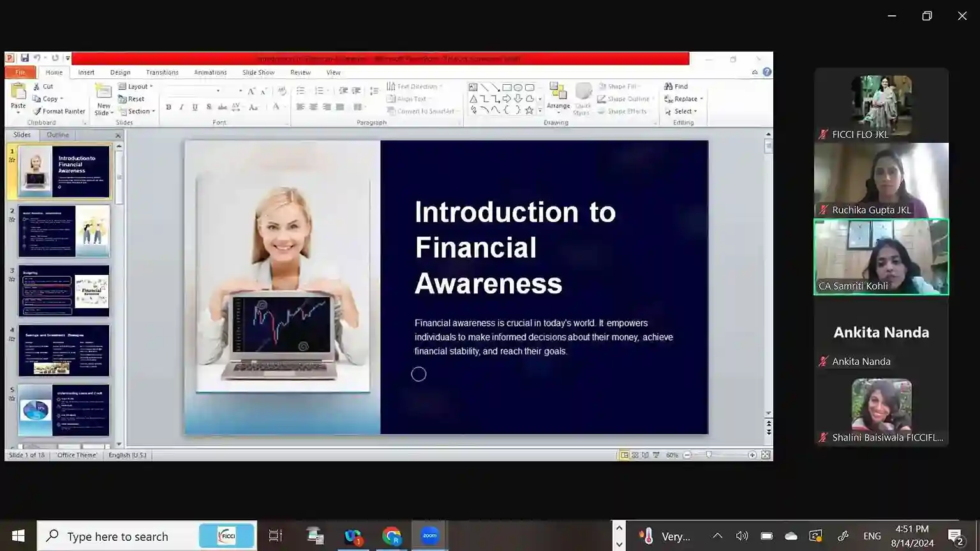Image resolution: width=980 pixels, height=551 pixels.
Task: Switch to Slide Sorter view
Action: click(635, 455)
